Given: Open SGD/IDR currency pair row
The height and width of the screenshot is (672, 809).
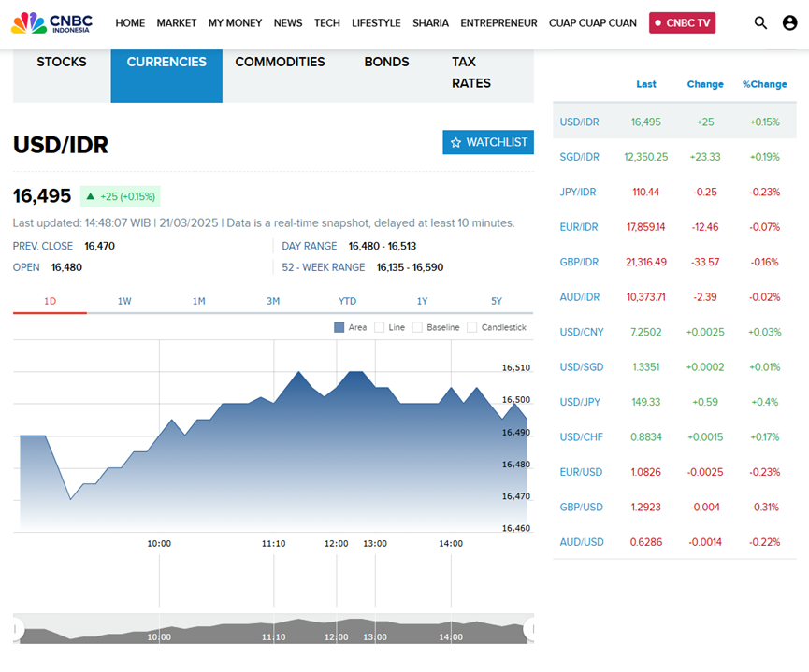Looking at the screenshot, I should (x=578, y=157).
